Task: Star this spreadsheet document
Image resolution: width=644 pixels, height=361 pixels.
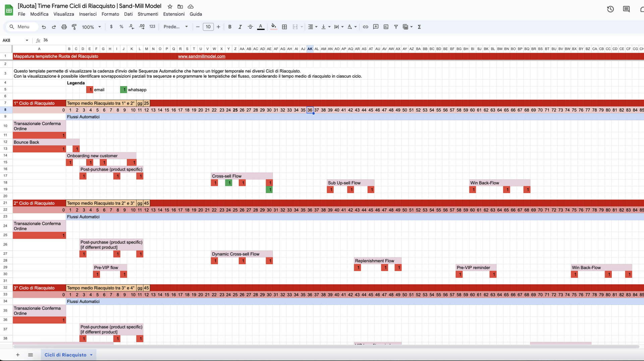Action: click(170, 6)
